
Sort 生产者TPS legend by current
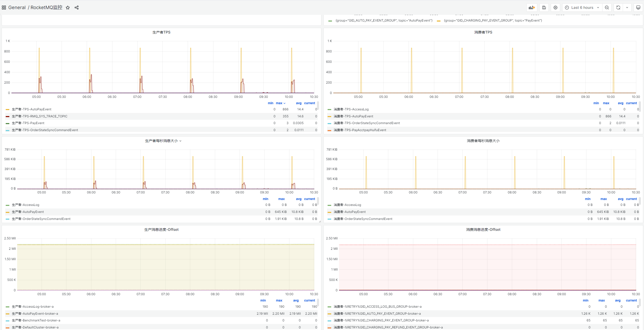point(309,103)
